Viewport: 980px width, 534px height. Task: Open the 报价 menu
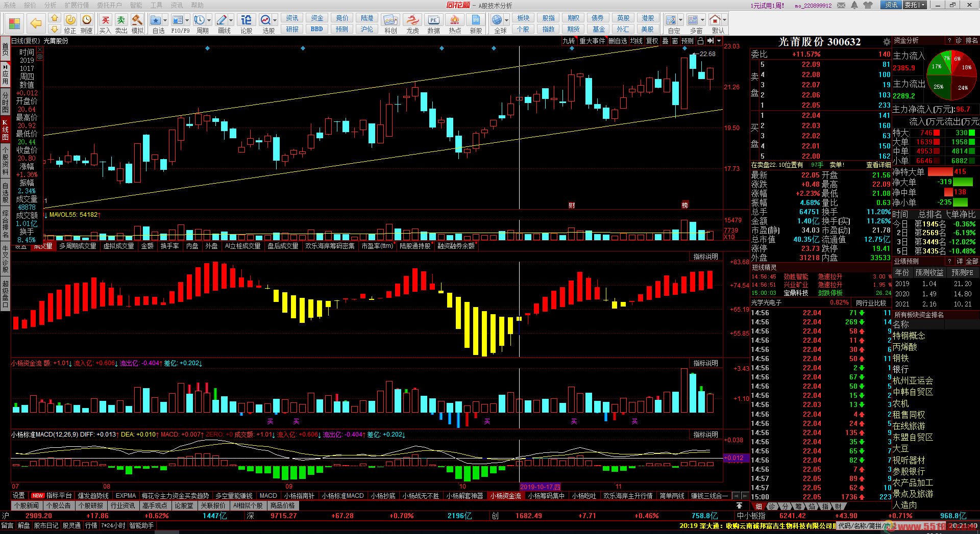(x=30, y=5)
